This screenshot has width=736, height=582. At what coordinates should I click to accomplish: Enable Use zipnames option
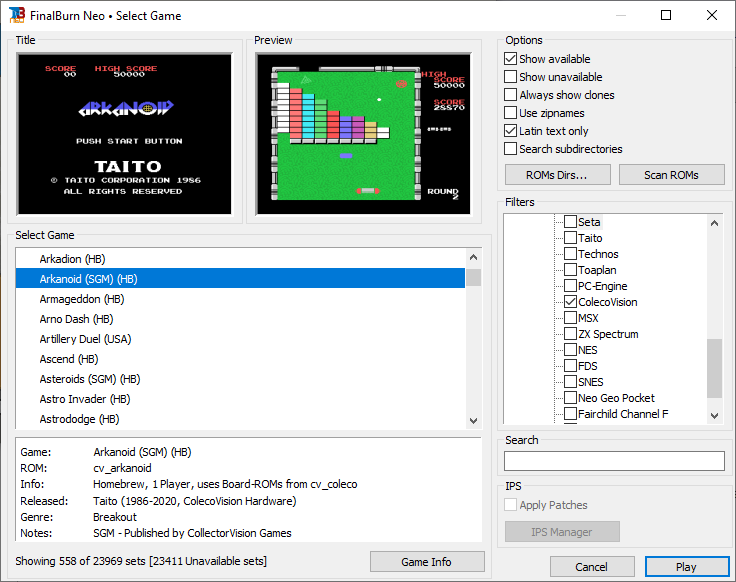coord(510,113)
